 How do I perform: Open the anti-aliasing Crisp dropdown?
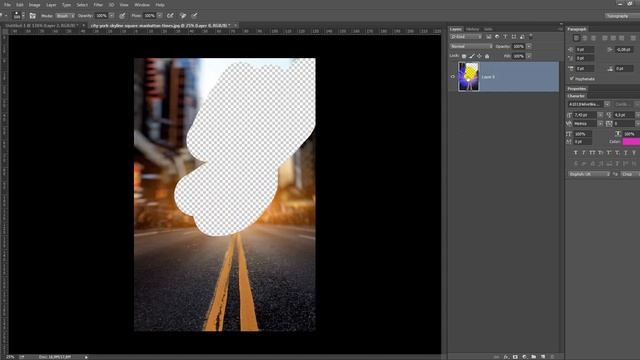(630, 174)
